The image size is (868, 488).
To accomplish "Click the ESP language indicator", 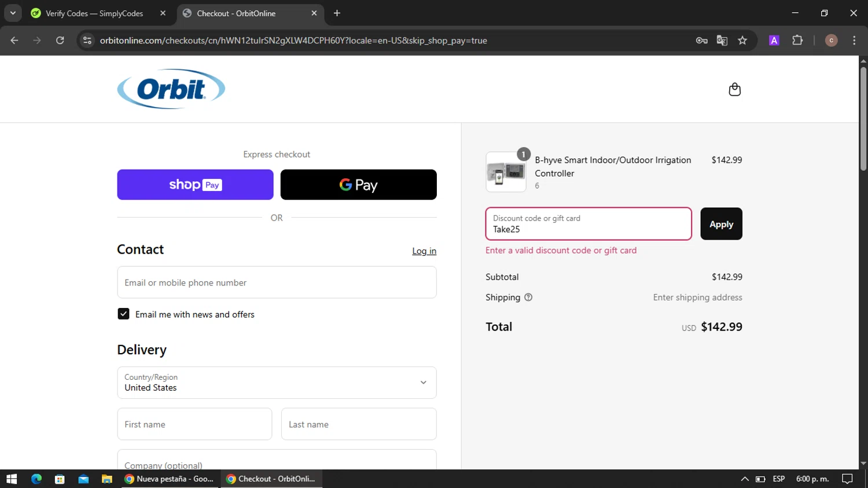I will pos(779,479).
